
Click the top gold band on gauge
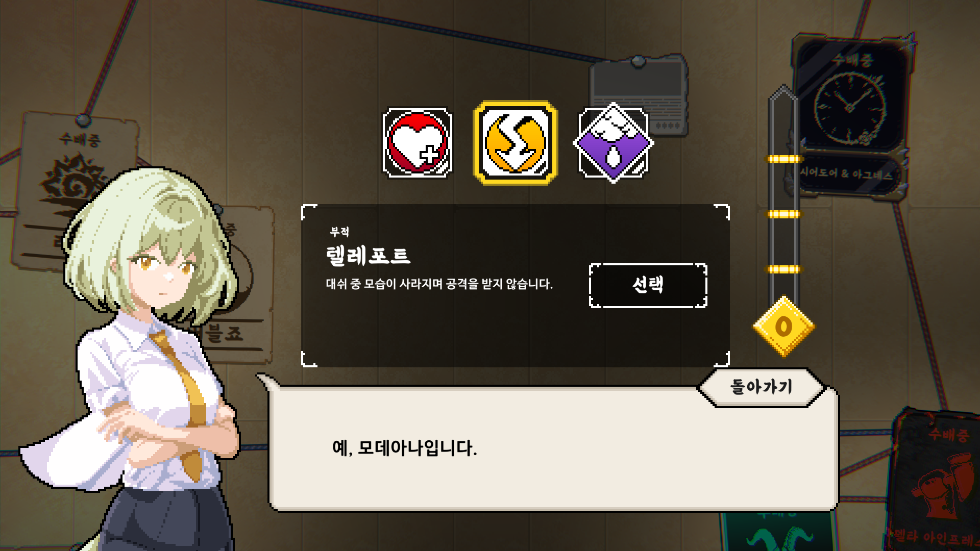tap(783, 159)
